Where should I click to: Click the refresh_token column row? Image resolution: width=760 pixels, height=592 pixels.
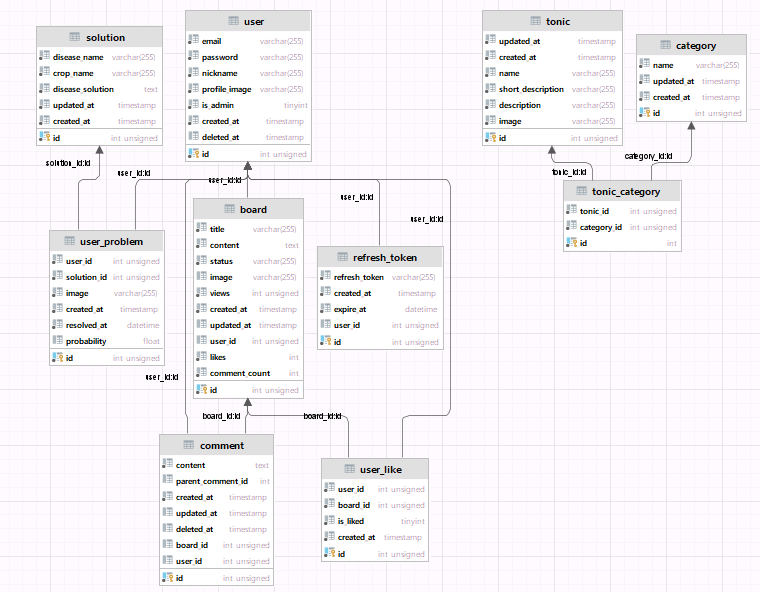(x=380, y=277)
